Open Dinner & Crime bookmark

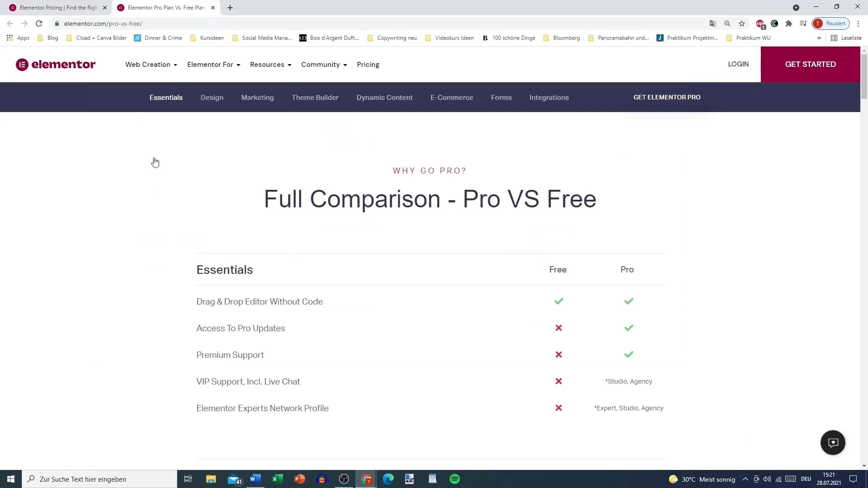click(x=158, y=38)
